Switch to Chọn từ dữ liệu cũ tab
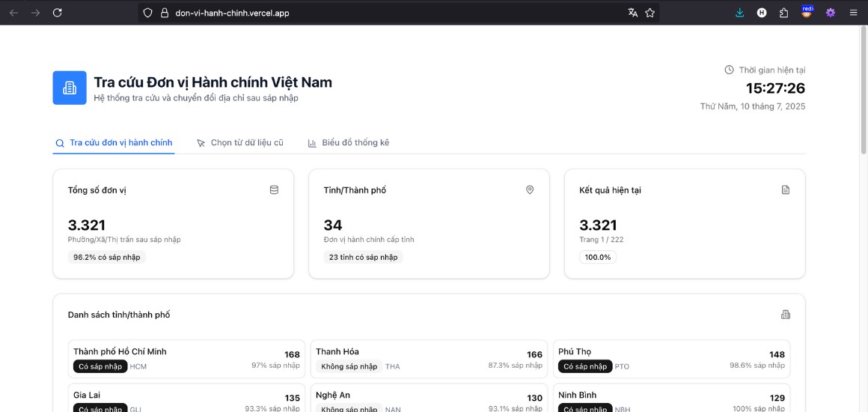This screenshot has width=868, height=412. pos(239,143)
